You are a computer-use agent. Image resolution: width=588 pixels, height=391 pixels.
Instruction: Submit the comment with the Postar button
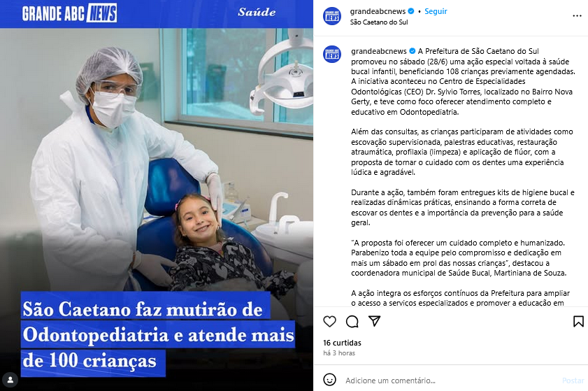pyautogui.click(x=573, y=381)
